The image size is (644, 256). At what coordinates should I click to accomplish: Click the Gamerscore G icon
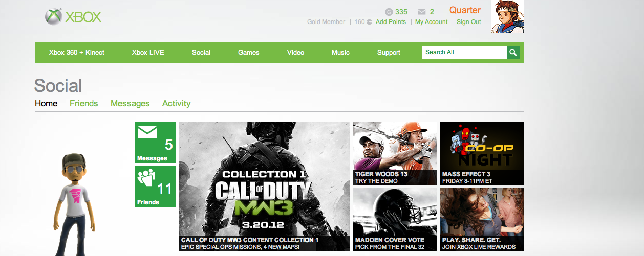click(389, 12)
